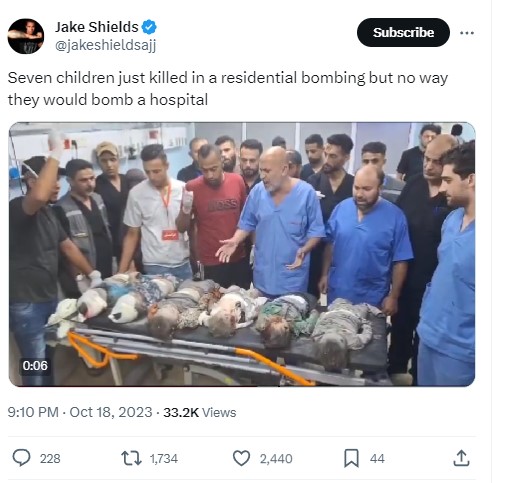Bookmark this post with the bookmark icon
The width and height of the screenshot is (515, 483).
(351, 458)
